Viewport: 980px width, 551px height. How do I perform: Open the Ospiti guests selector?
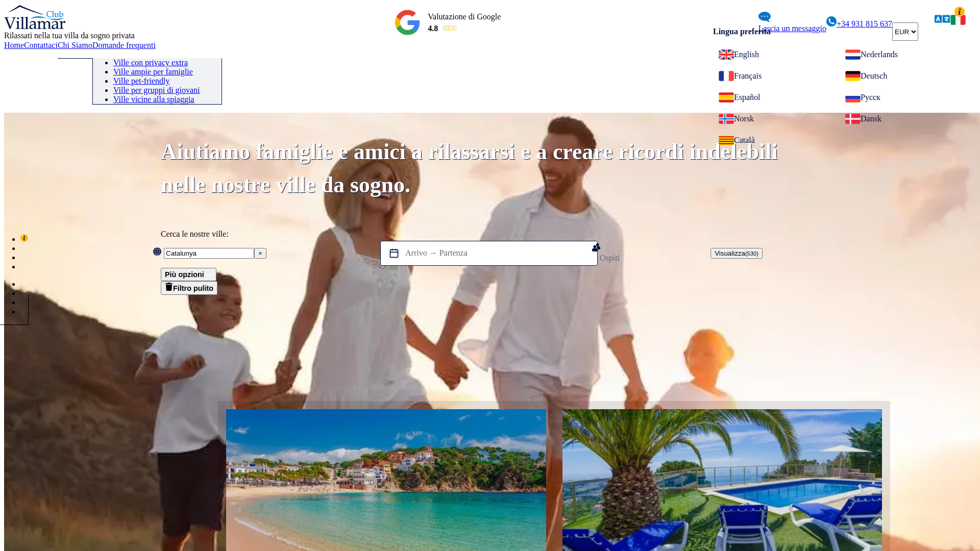tap(609, 258)
